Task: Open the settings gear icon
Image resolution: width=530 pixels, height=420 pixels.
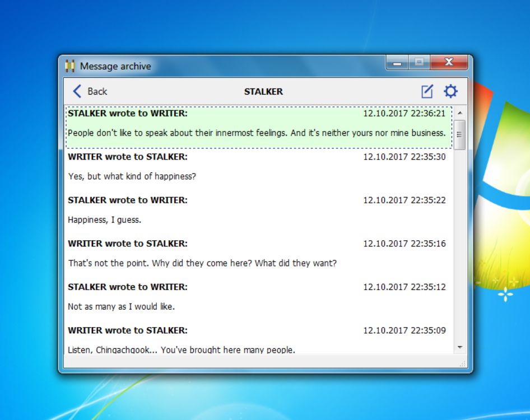Action: coord(450,91)
